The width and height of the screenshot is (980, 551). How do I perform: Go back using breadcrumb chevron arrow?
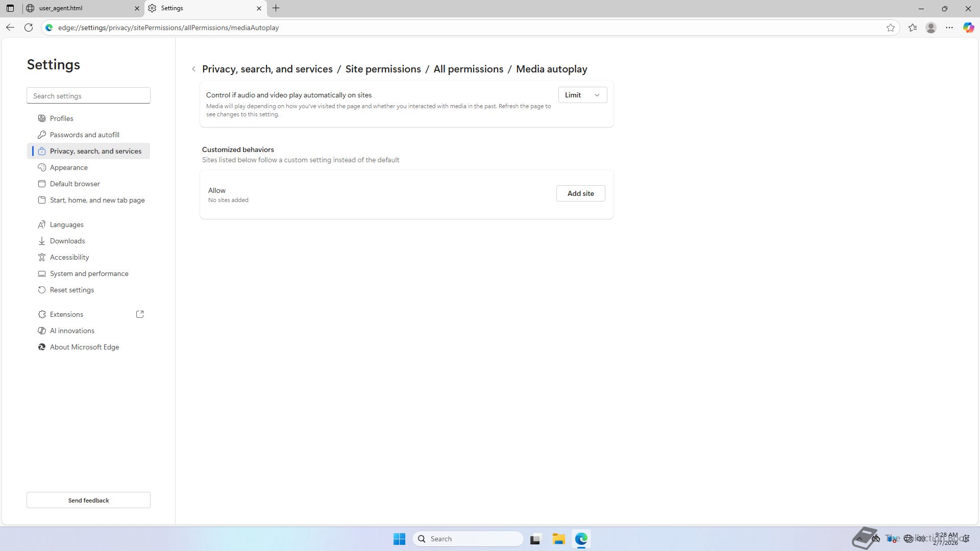(x=193, y=69)
